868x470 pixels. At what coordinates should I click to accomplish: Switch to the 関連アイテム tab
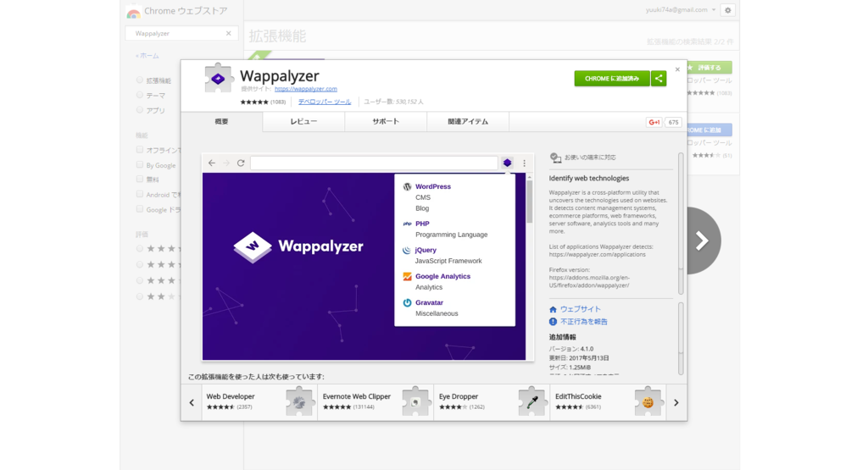pos(468,122)
